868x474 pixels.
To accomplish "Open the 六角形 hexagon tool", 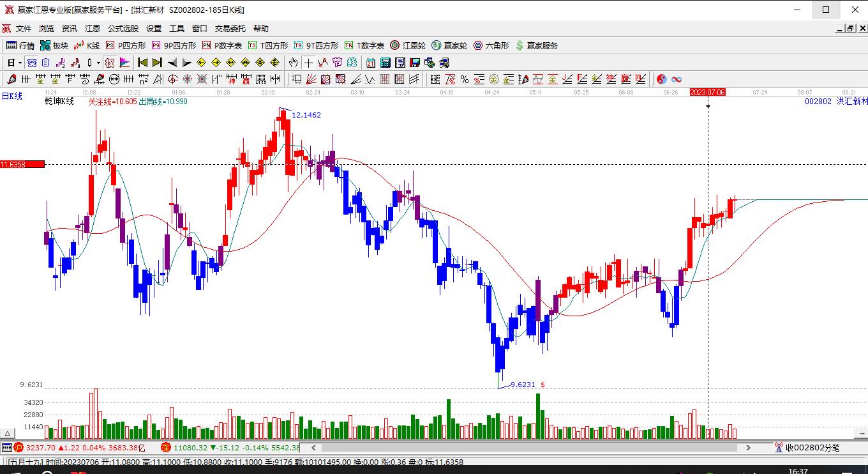I will [x=491, y=45].
